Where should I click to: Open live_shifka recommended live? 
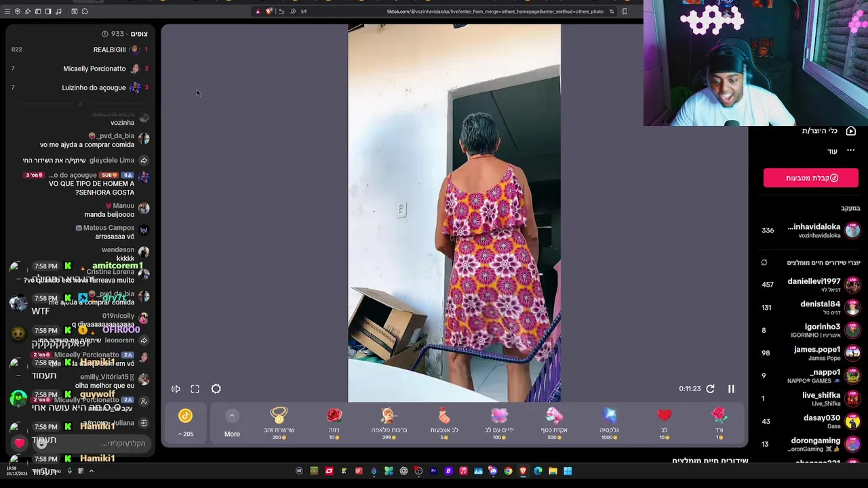tap(810, 399)
